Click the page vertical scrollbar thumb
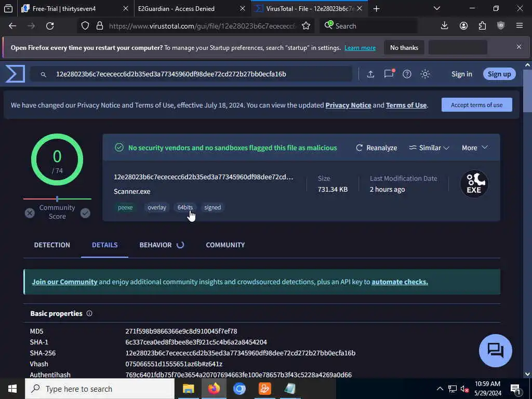 coord(527,91)
